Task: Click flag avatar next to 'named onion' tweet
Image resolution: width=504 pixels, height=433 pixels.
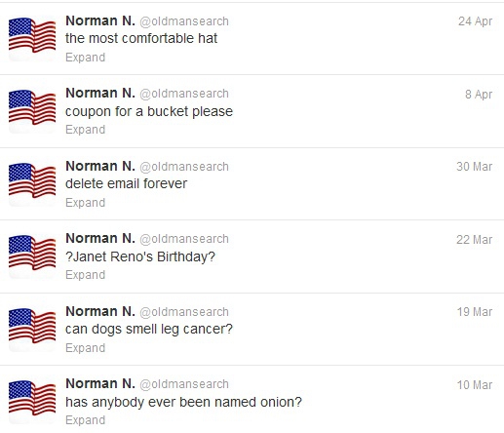Action: pos(32,401)
